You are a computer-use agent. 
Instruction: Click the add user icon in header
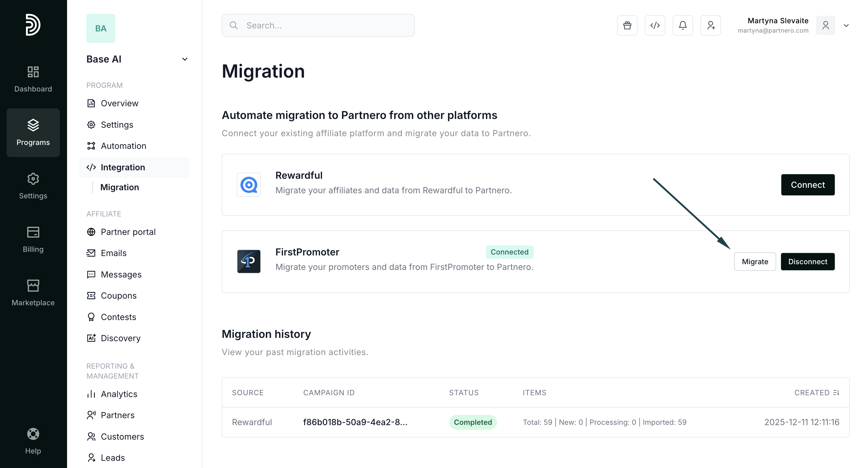point(710,25)
